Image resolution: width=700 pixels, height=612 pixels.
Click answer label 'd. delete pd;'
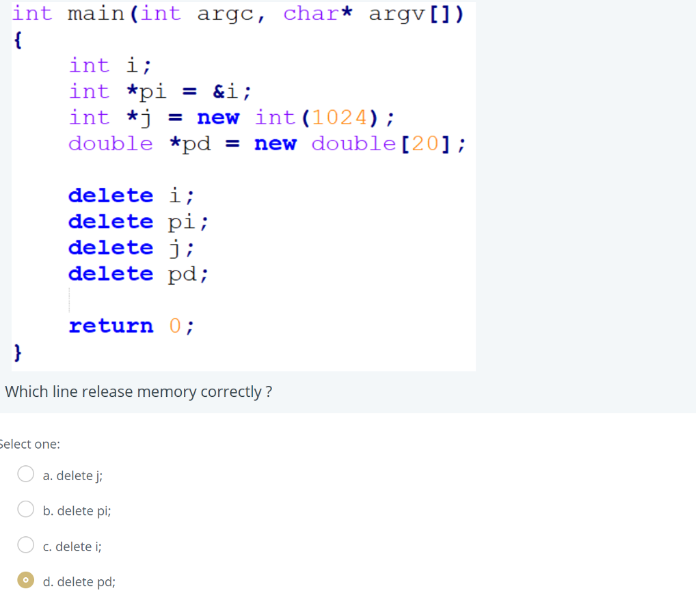click(79, 582)
